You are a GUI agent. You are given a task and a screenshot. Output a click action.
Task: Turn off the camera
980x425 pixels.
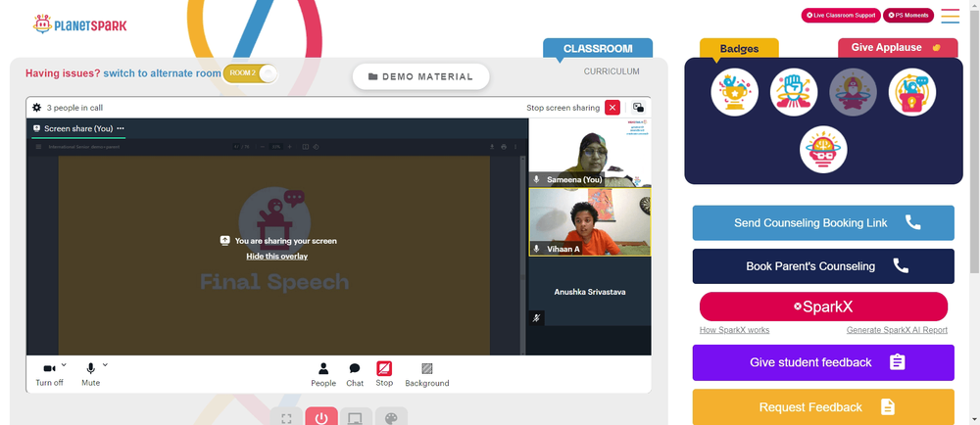click(x=49, y=374)
